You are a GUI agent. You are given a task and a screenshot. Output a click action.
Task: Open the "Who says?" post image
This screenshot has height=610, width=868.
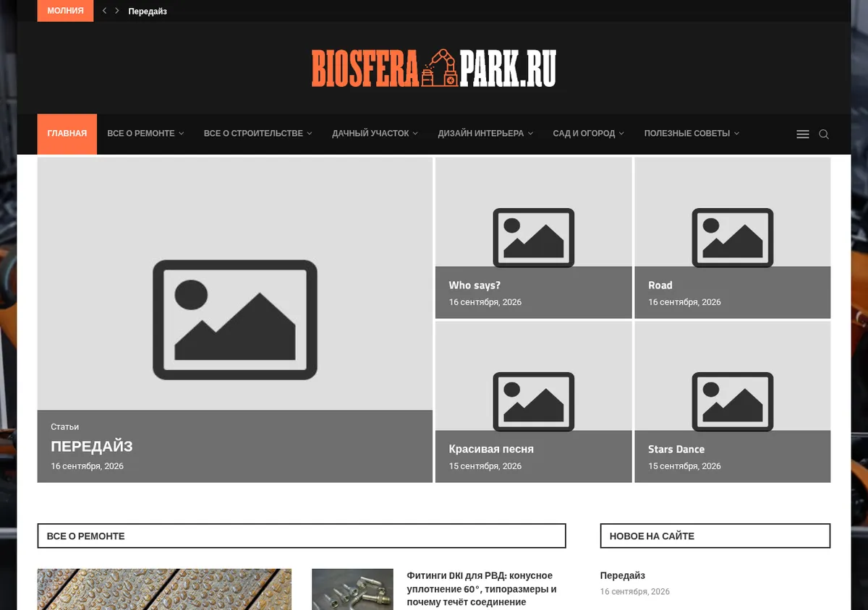tap(534, 237)
